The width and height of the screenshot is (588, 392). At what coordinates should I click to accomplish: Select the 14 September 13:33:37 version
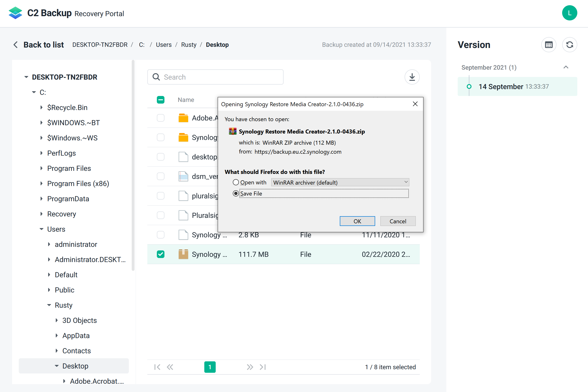[517, 86]
